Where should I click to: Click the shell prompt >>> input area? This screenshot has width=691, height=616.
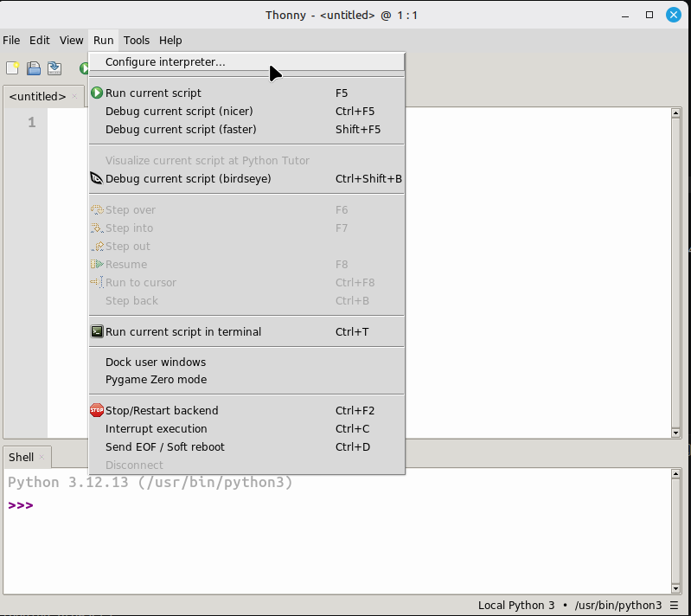pos(20,505)
